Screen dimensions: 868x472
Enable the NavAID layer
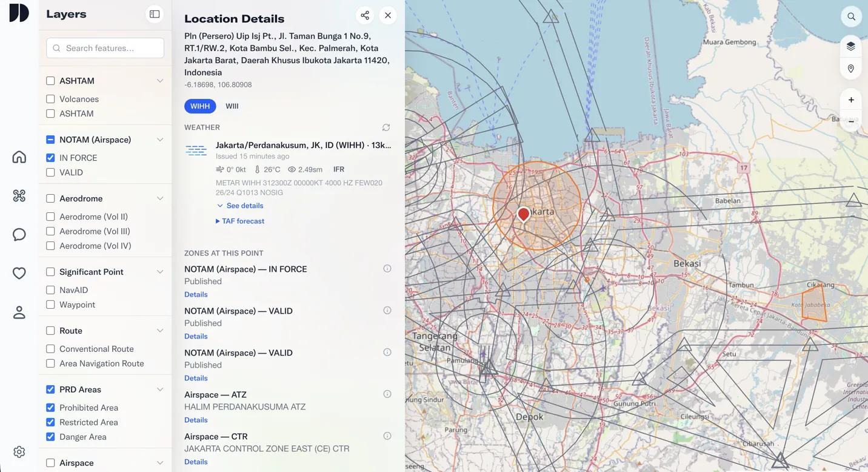(50, 290)
